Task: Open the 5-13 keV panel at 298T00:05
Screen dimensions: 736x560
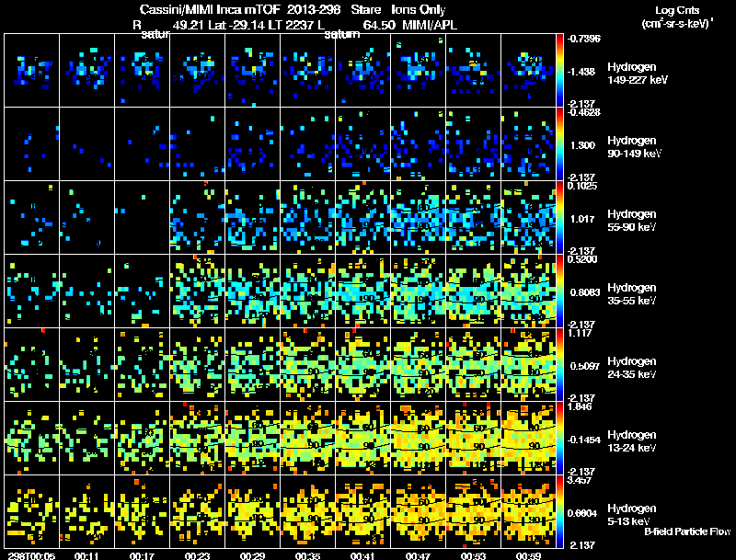Action: click(x=31, y=512)
